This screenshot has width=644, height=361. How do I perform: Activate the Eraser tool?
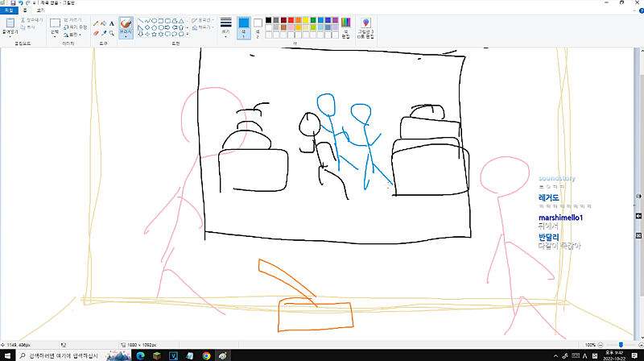[95, 33]
